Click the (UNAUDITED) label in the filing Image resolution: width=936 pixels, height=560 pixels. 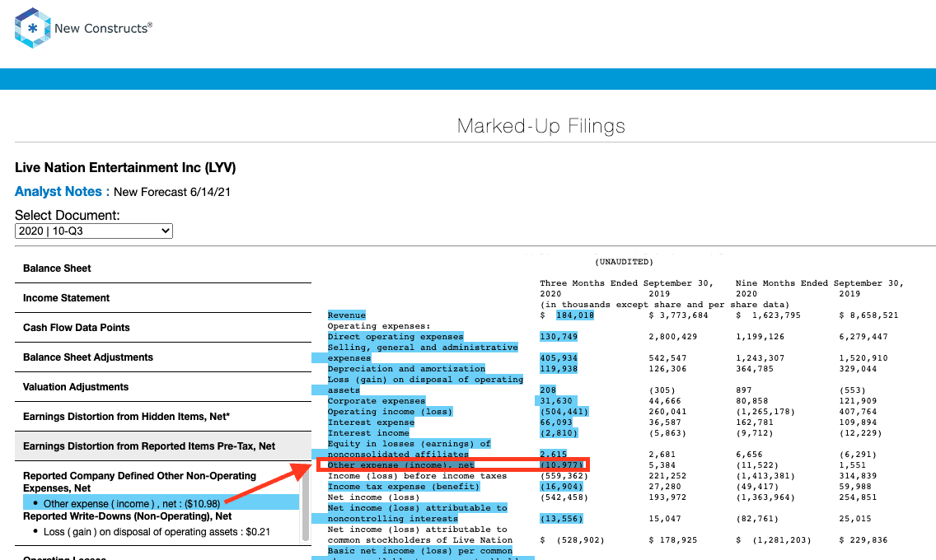tap(624, 262)
